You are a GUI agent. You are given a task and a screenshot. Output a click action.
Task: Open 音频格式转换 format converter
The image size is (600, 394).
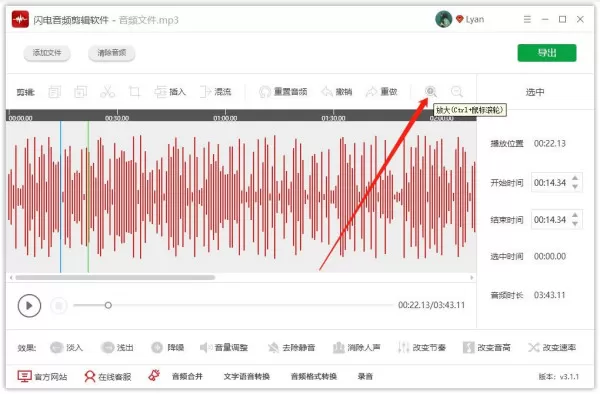(314, 376)
